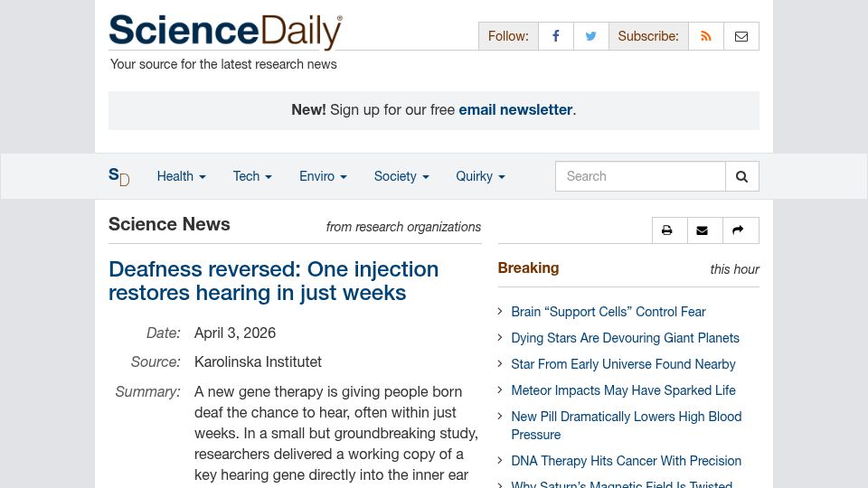This screenshot has height=488, width=868.
Task: Open 'Meteor Impacts May Have Sparked Life'
Action: (x=623, y=390)
